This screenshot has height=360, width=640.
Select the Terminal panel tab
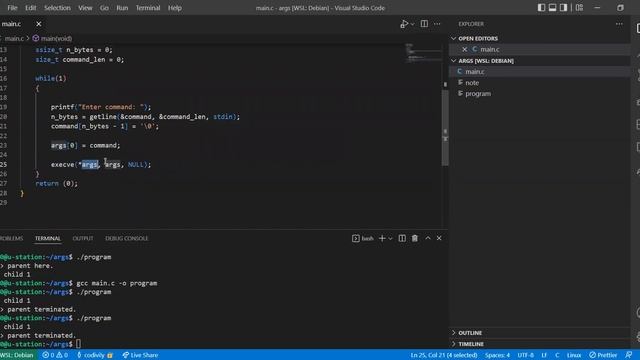(x=48, y=238)
